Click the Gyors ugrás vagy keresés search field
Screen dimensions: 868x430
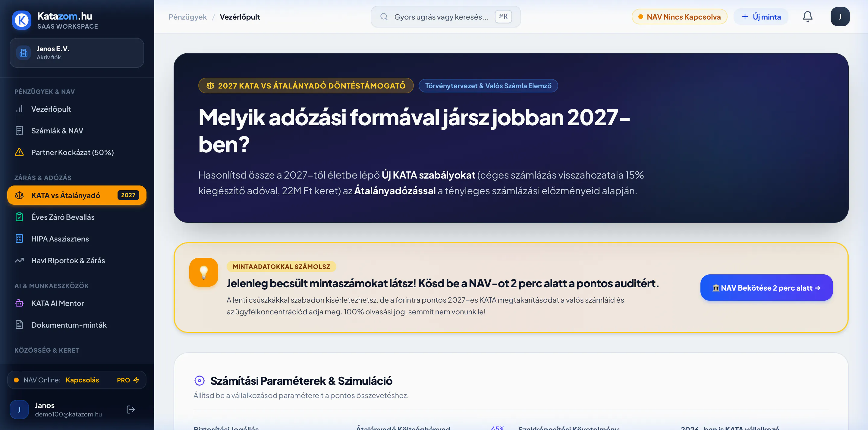(445, 17)
